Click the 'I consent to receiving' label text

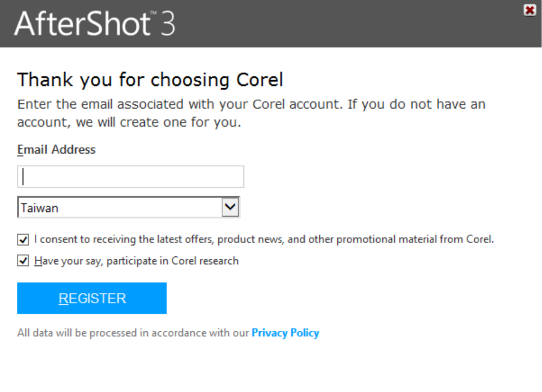[264, 240]
